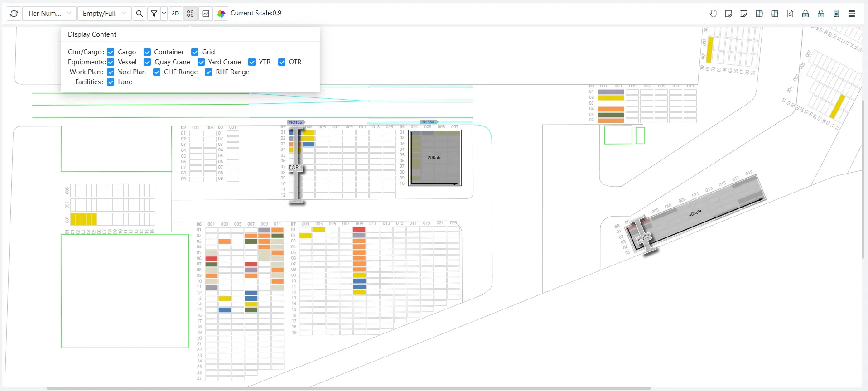Toggle the Lane checkbox

pos(111,82)
